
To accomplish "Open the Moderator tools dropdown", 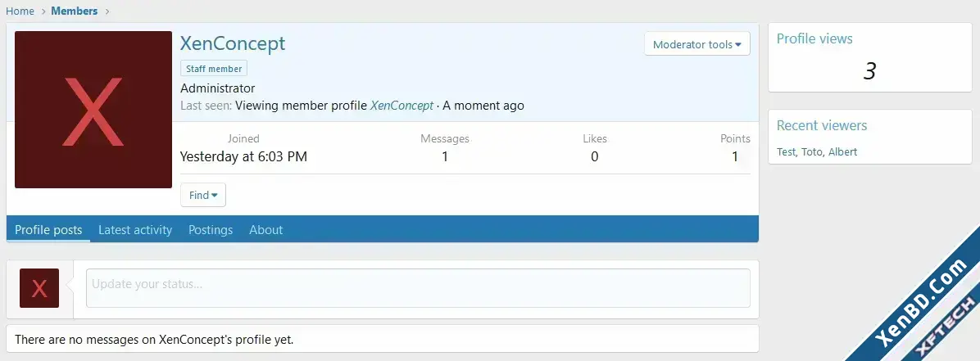I will (x=696, y=44).
